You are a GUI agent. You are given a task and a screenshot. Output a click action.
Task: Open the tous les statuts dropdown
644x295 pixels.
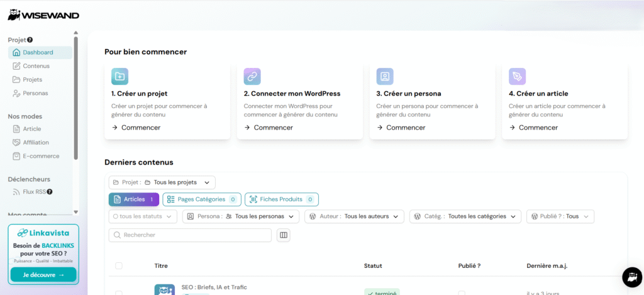(143, 216)
